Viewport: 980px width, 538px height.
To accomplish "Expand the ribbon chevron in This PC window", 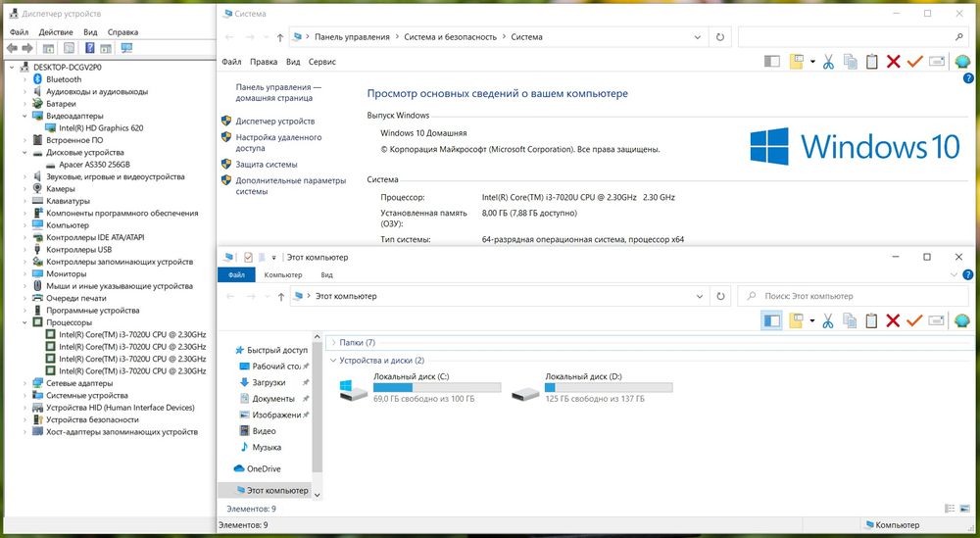I will pos(954,274).
